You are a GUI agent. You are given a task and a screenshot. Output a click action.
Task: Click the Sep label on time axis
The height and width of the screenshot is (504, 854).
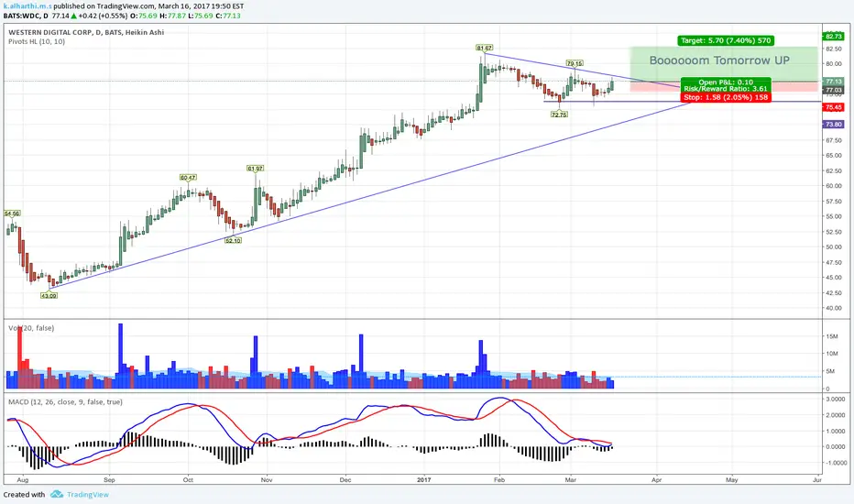click(109, 480)
